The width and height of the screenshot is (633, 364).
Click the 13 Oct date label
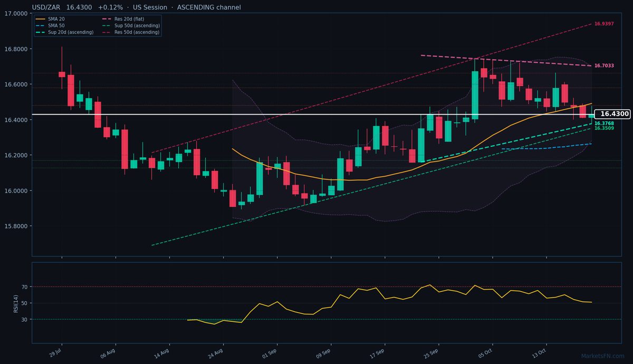(x=539, y=352)
